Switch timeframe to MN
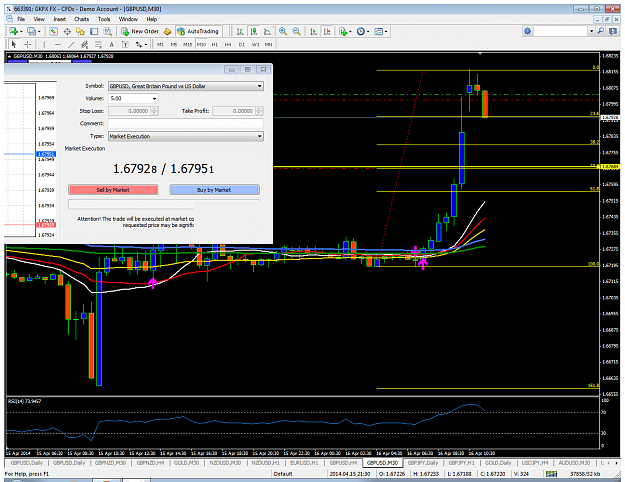Viewport: 625px width, 482px height. point(268,45)
